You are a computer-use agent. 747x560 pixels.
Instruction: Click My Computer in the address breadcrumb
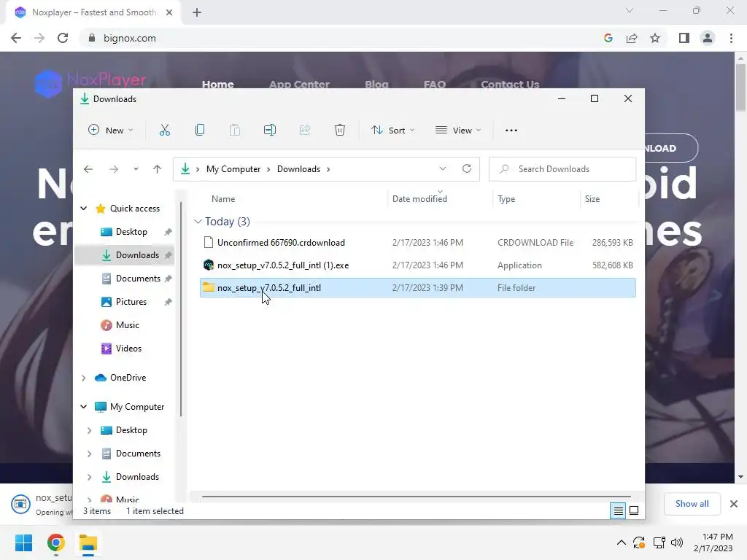[233, 169]
